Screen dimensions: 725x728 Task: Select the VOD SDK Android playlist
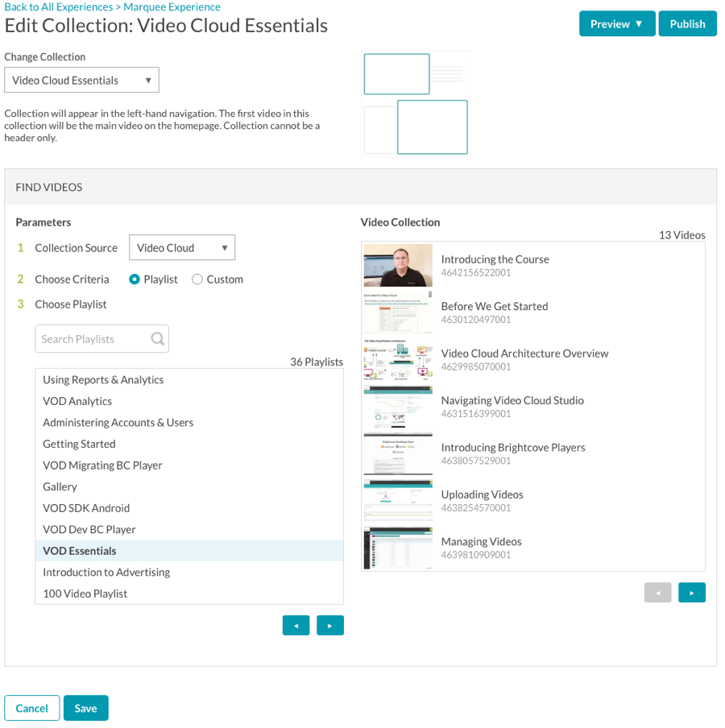(x=189, y=508)
